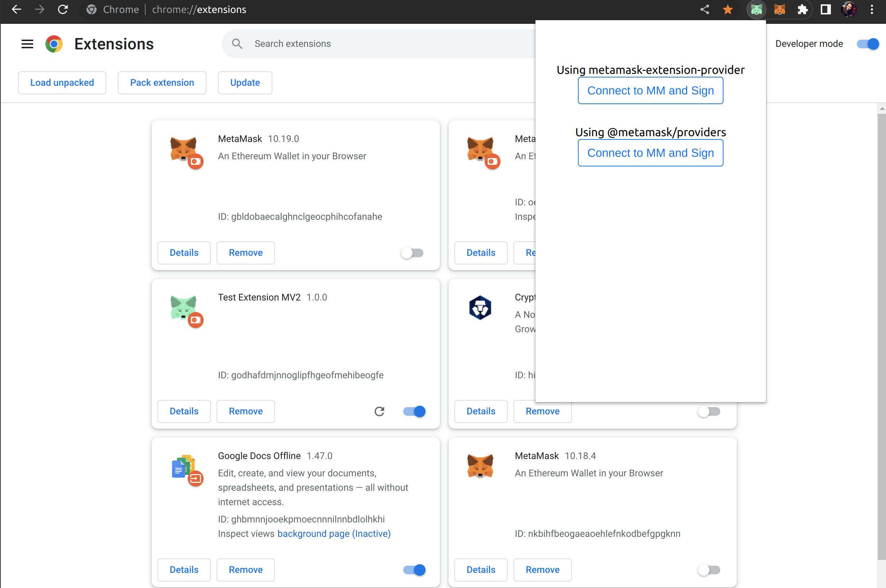Screen dimensions: 886x588
Task: Click the orange MetaMask fox toolbar icon
Action: coord(779,9)
